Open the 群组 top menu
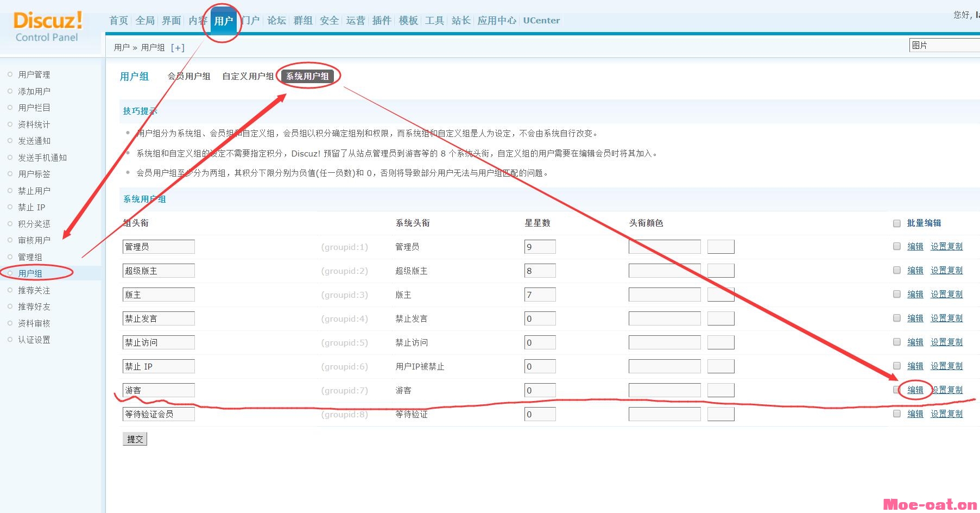 click(x=303, y=21)
